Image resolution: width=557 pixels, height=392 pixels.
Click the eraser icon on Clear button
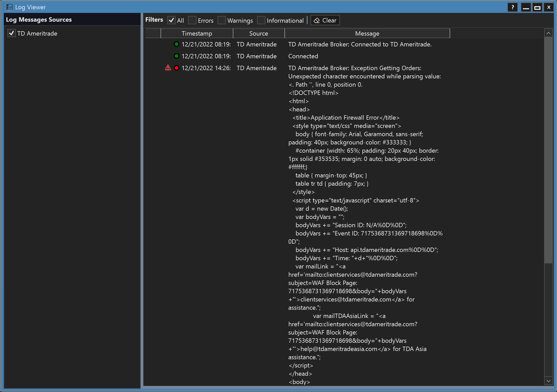(317, 20)
